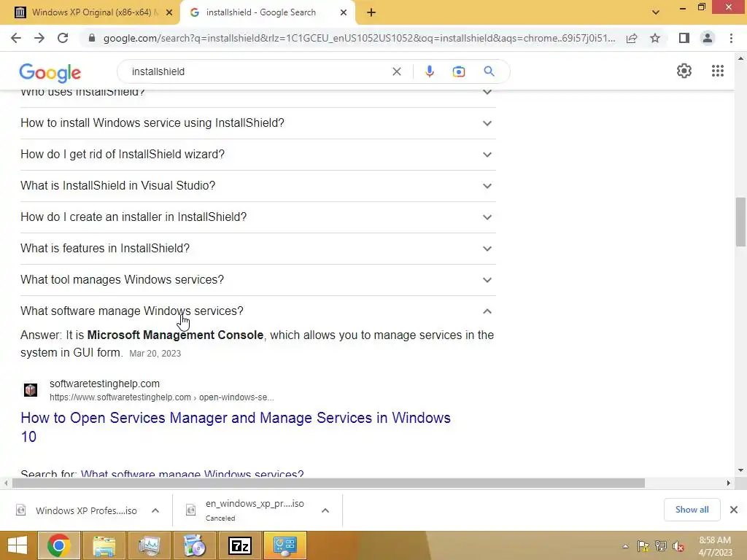This screenshot has width=747, height=560.
Task: Open Google search settings gear
Action: point(684,71)
